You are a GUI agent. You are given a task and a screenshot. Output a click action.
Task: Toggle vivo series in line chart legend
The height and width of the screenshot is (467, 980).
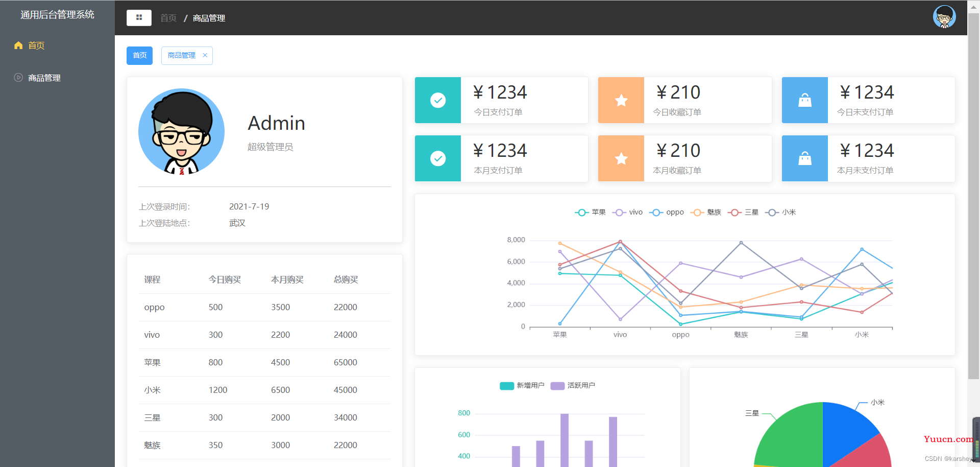tap(627, 213)
